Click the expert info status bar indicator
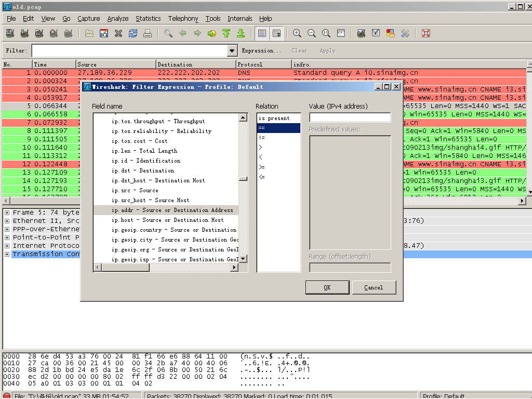The width and height of the screenshot is (532, 399). coord(6,395)
